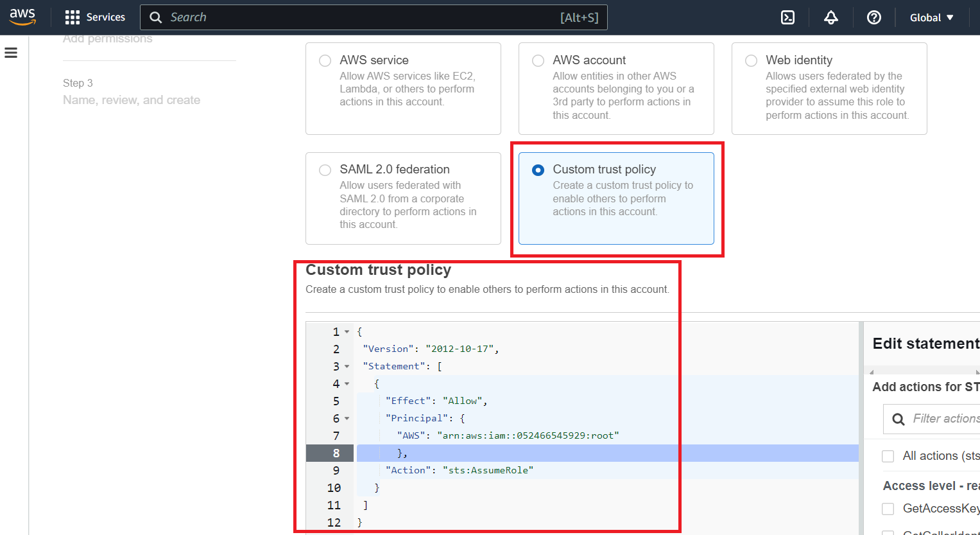Check the GetAccessKey action checkbox
The image size is (980, 535).
pos(888,509)
